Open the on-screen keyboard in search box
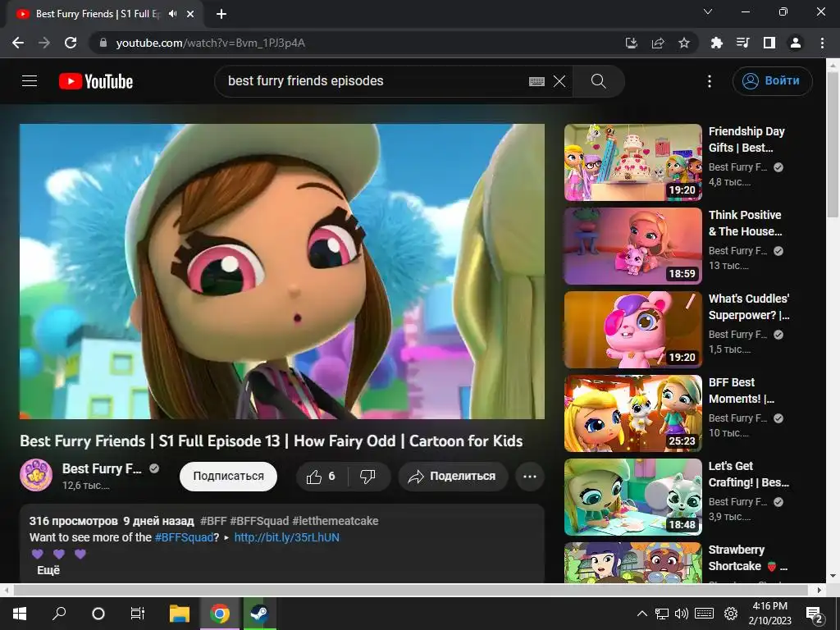This screenshot has width=840, height=630. tap(536, 81)
